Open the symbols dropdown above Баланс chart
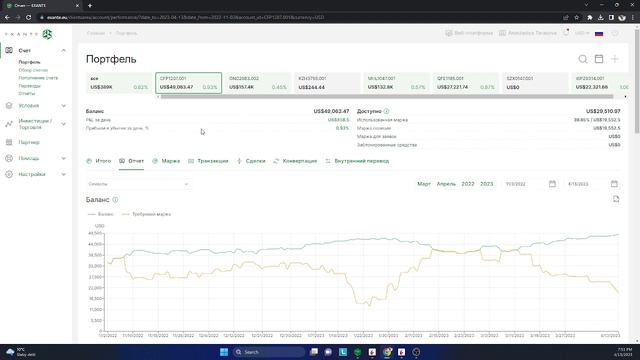 pos(138,184)
